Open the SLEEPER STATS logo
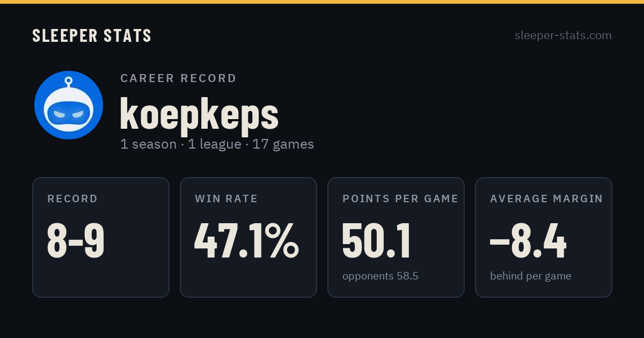 92,36
